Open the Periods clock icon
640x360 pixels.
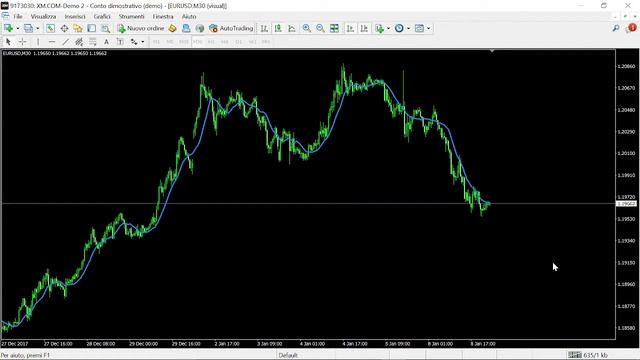tap(399, 28)
